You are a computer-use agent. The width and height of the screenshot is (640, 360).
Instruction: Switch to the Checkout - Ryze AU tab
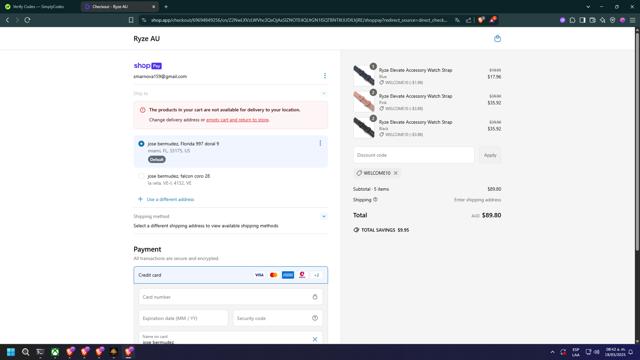pos(115,7)
